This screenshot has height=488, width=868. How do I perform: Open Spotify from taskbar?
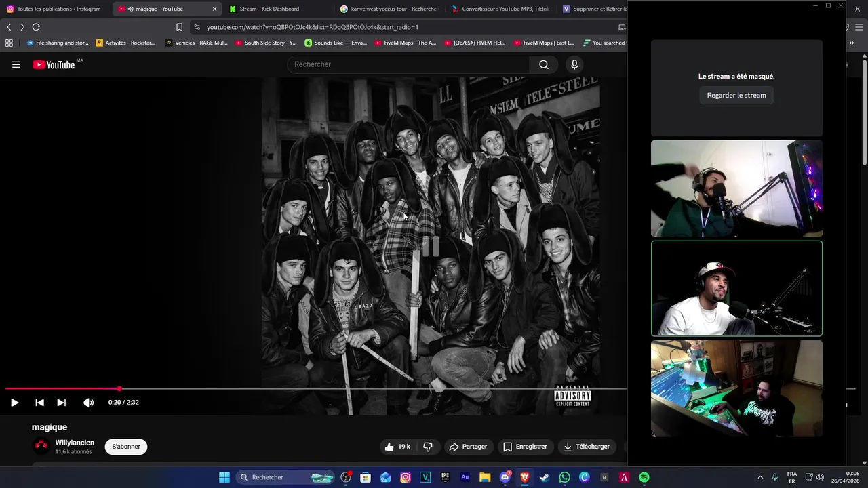pos(644,477)
